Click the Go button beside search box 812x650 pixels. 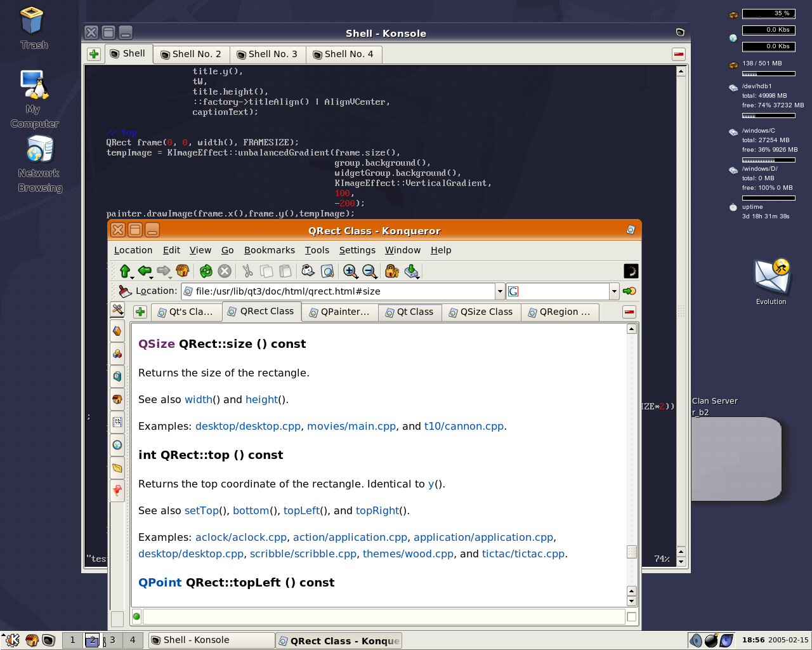coord(629,291)
